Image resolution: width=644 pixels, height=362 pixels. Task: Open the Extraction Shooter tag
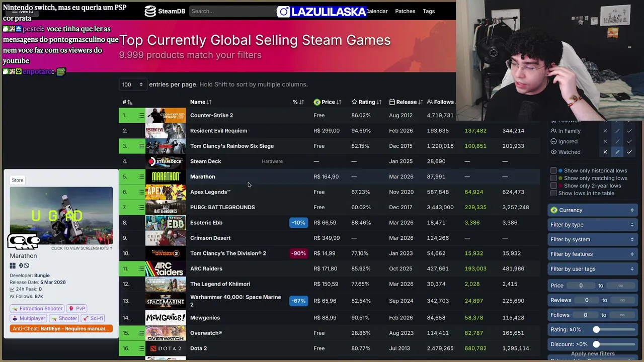37,309
